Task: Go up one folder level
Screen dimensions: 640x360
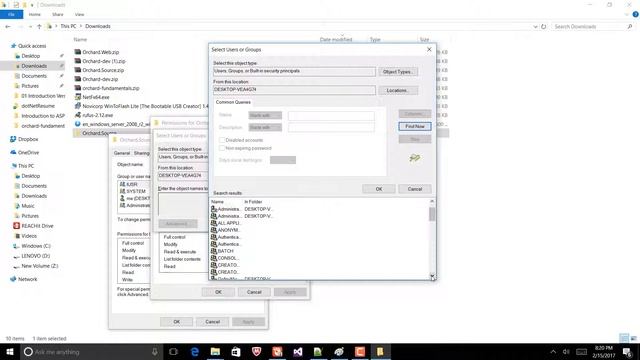Action: tap(39, 27)
